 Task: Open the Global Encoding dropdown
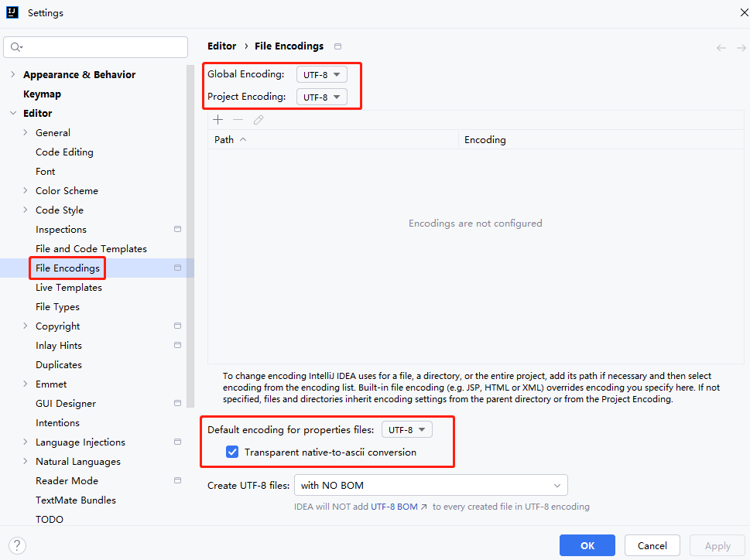point(321,75)
